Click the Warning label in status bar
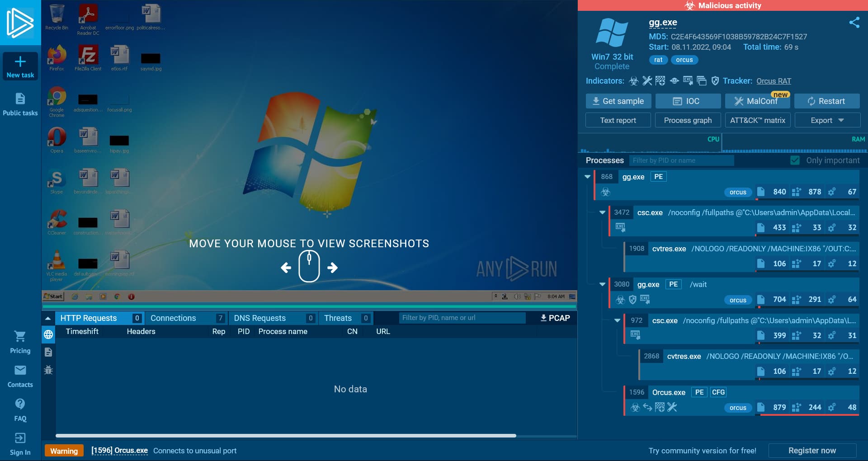 [64, 451]
